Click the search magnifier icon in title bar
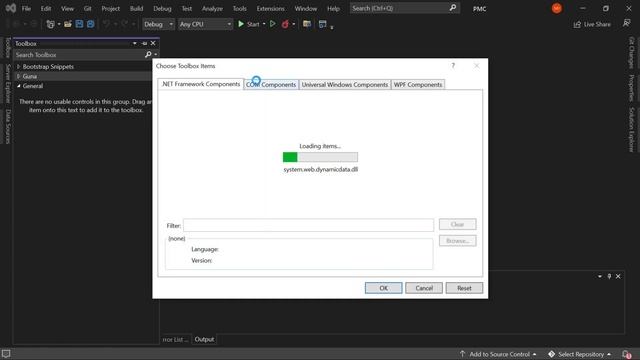This screenshot has height=360, width=640. (x=453, y=8)
